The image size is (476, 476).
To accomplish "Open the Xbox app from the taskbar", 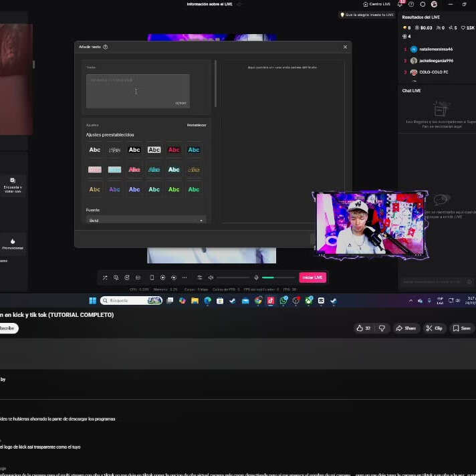I will [x=309, y=301].
